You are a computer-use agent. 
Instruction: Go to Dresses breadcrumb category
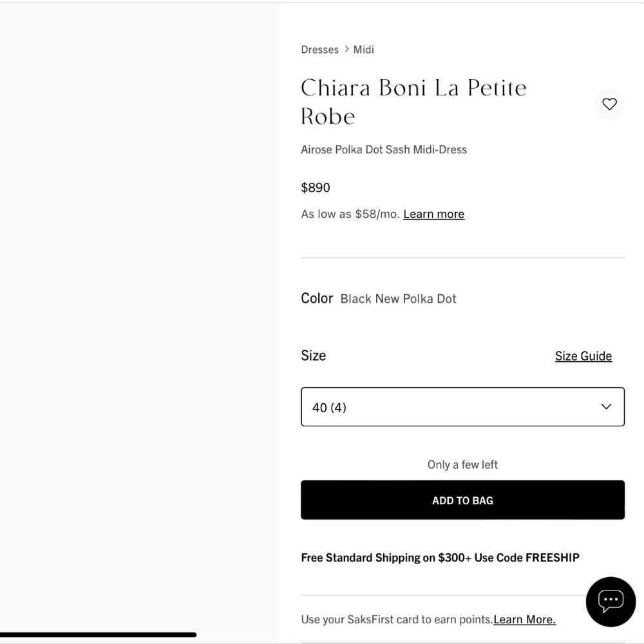pyautogui.click(x=319, y=50)
